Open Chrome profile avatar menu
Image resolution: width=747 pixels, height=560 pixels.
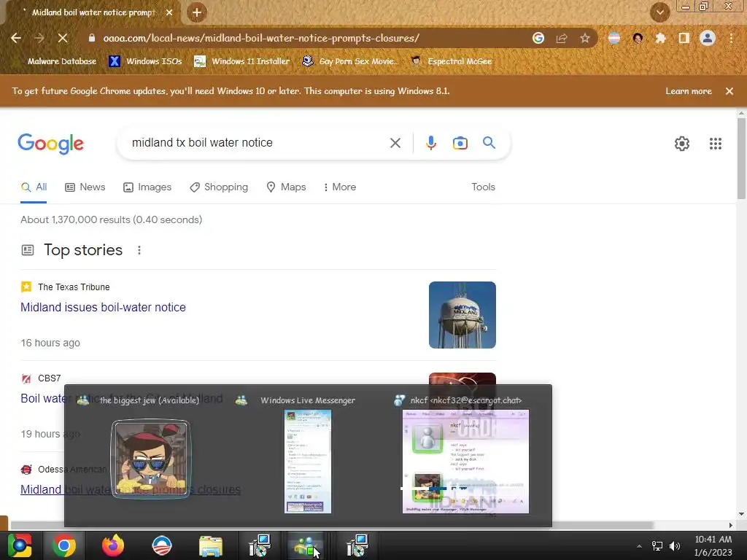click(x=708, y=38)
